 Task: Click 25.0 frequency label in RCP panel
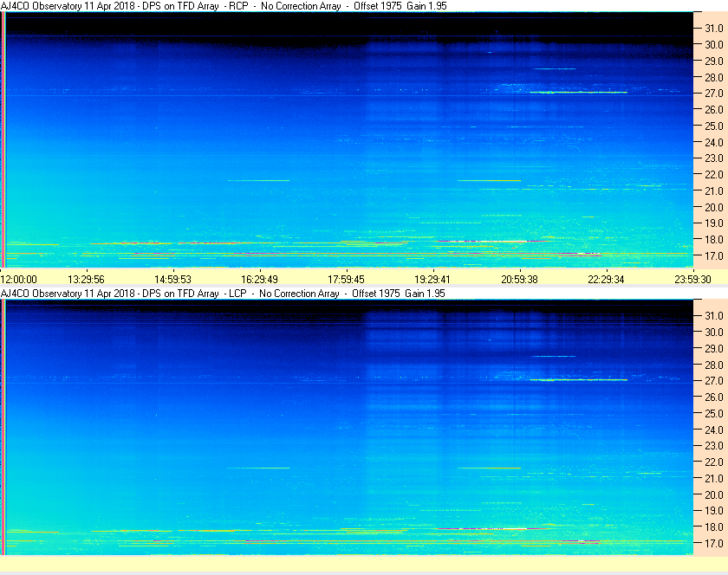(714, 126)
